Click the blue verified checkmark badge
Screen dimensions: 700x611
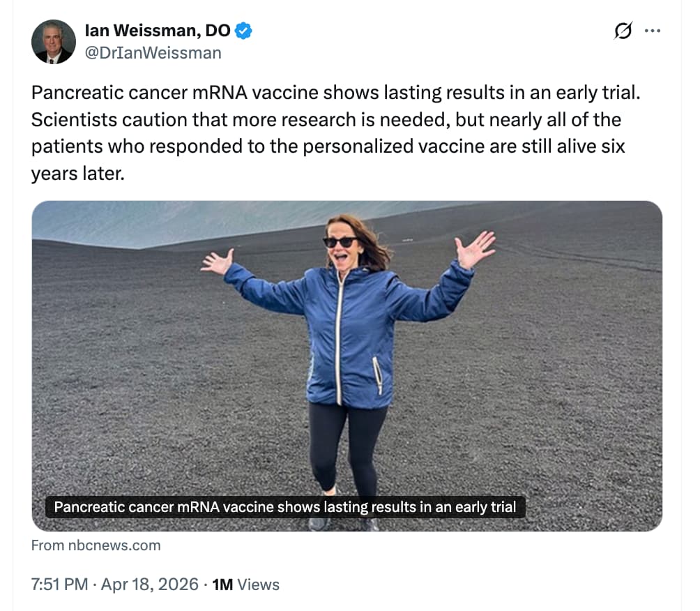click(243, 31)
